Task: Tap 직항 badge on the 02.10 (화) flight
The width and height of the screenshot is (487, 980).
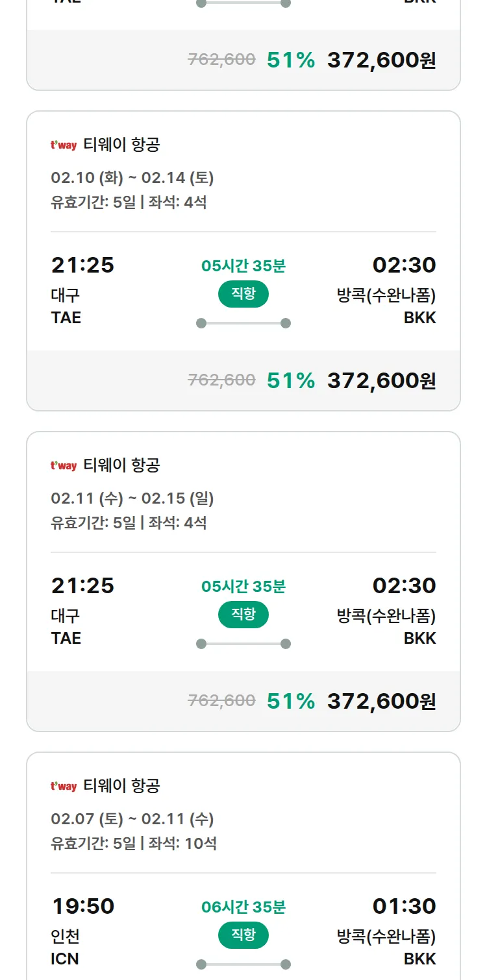Action: coord(243,294)
